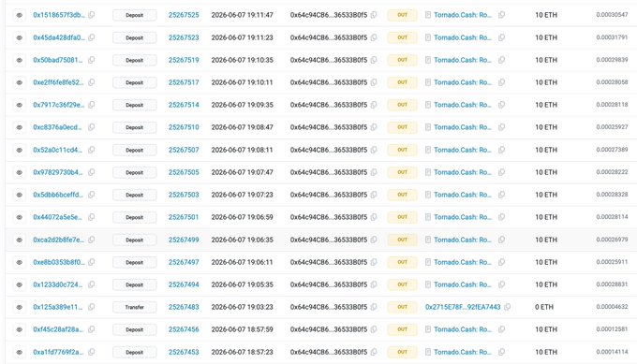Toggle eye preview for transaction 0x52a0c11cd4
This screenshot has width=637, height=364.
click(19, 150)
